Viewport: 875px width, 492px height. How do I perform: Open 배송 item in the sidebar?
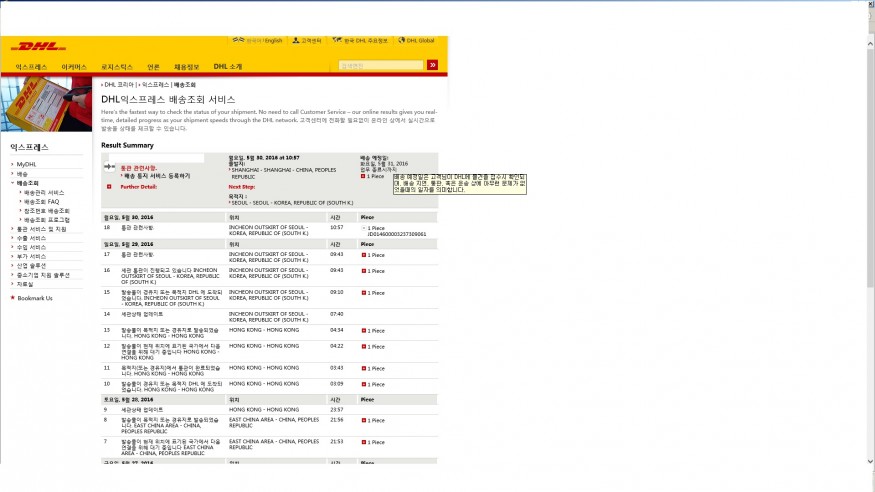22,174
